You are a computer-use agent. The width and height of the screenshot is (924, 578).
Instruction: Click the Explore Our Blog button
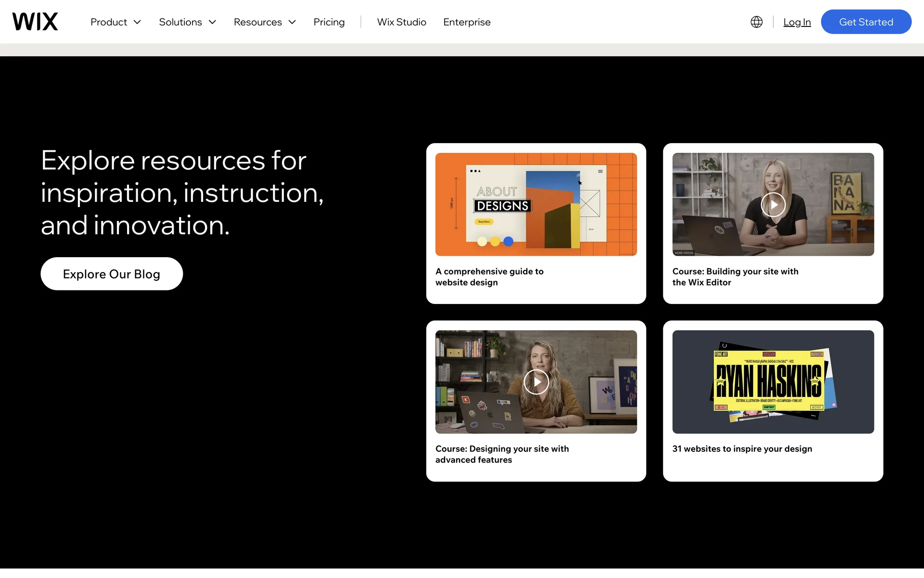pos(112,274)
